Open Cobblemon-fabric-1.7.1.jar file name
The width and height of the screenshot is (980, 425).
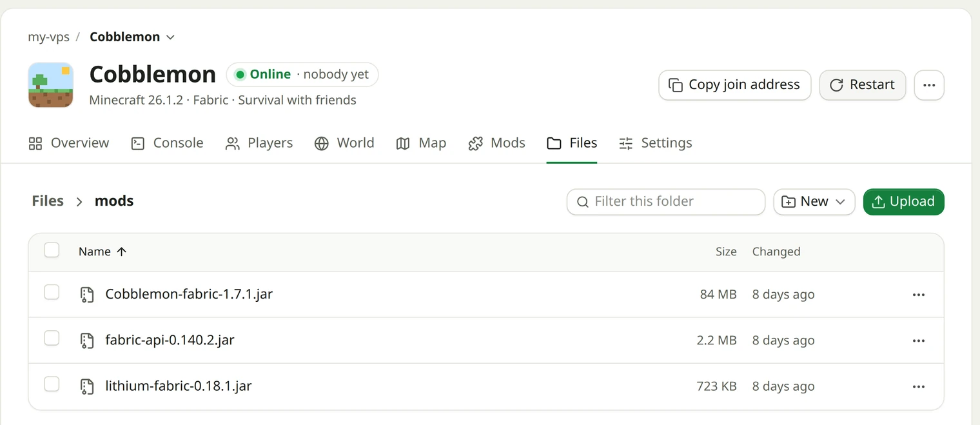coord(189,295)
